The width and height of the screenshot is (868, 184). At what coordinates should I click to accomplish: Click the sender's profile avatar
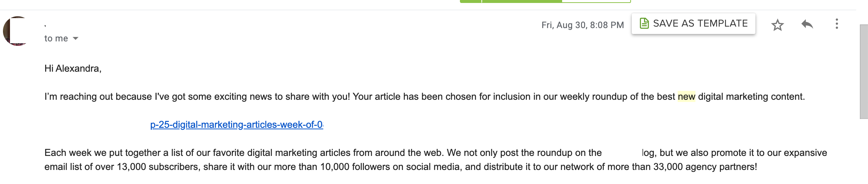click(x=17, y=31)
